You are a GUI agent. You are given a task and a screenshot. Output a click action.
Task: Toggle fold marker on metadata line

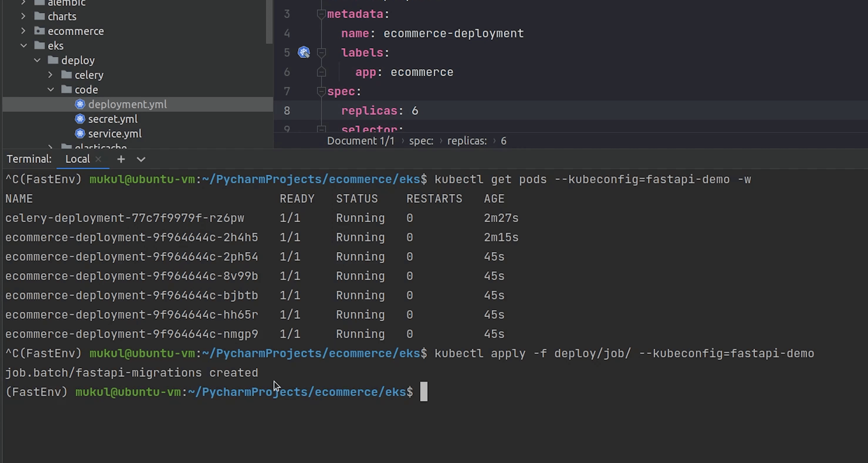click(321, 14)
